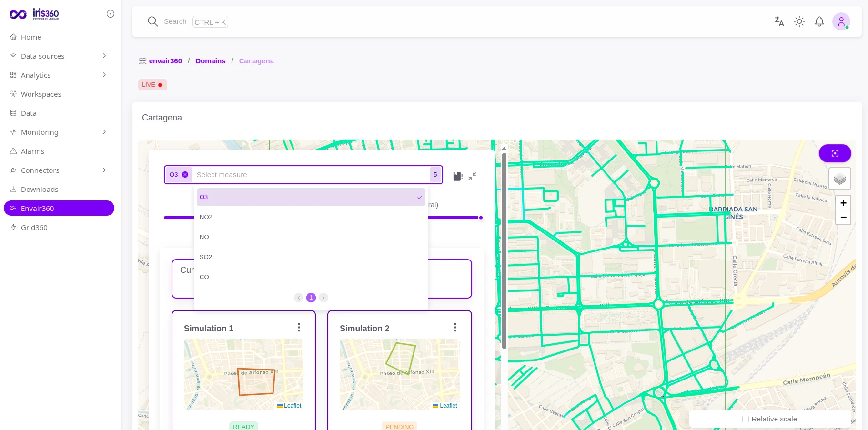Toggle light theme sun icon
Screen dimensions: 868x430
[x=799, y=21]
